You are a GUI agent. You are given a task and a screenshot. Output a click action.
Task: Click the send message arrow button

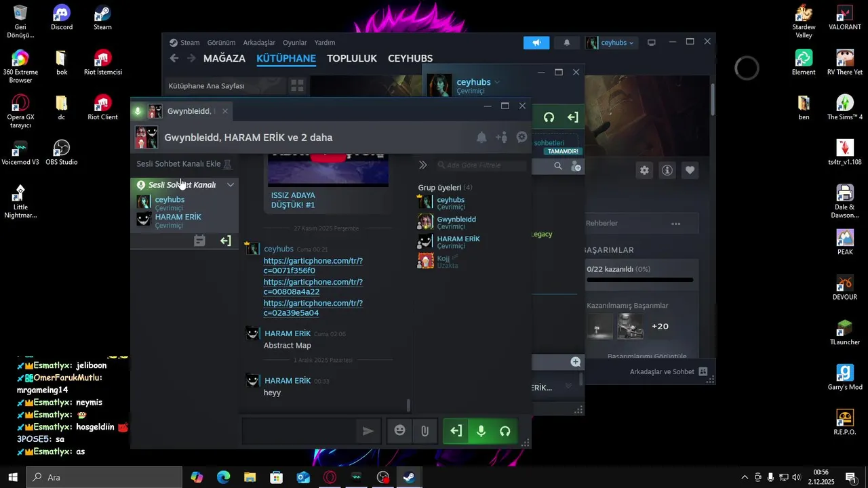pos(368,431)
